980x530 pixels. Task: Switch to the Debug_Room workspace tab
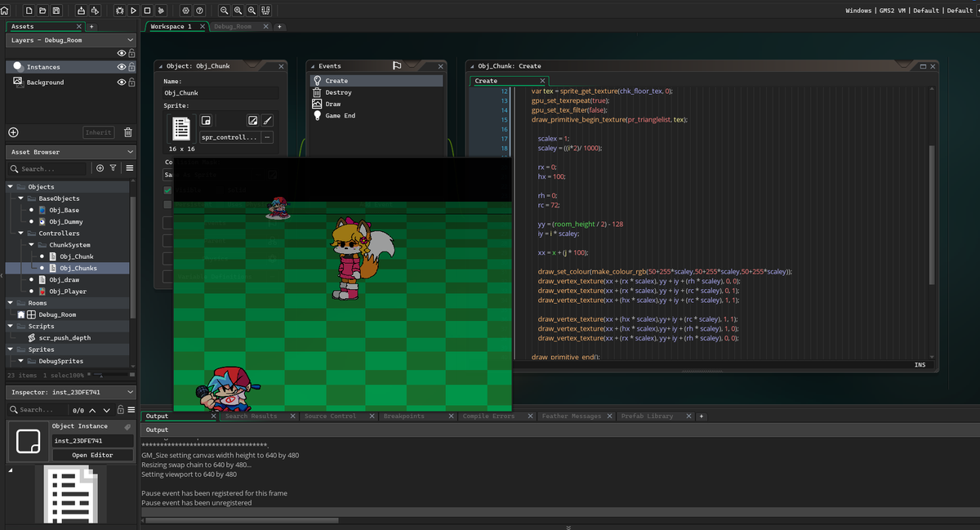point(233,26)
